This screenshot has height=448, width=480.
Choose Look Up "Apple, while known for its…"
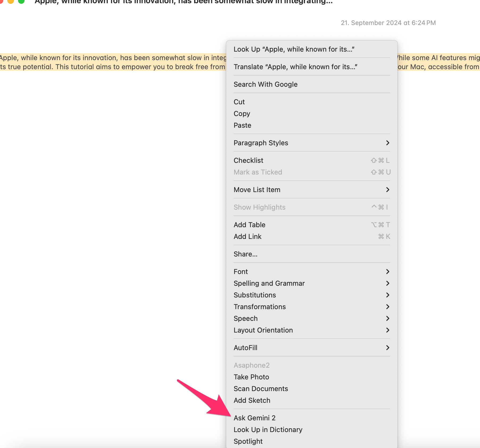[x=312, y=49]
